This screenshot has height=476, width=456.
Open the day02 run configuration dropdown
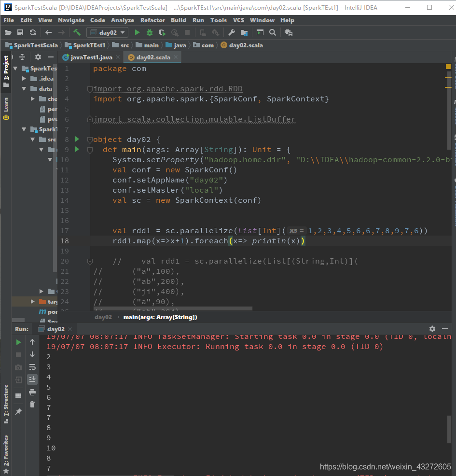point(108,32)
